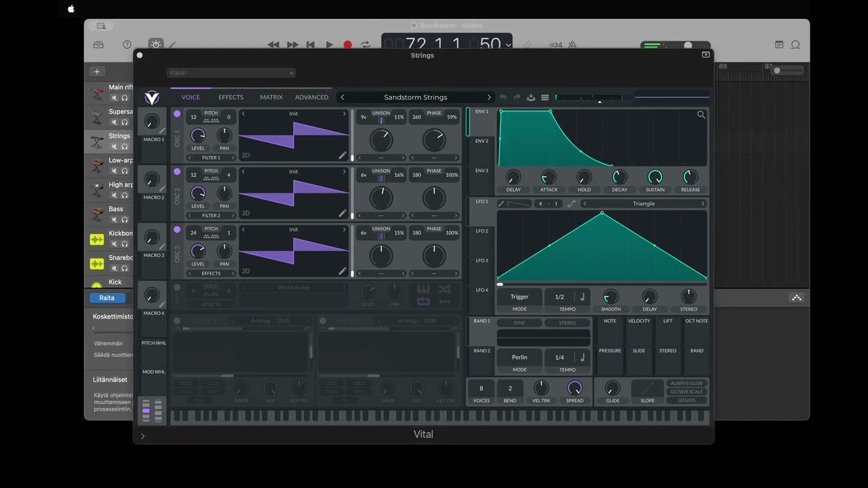
Task: Enable Filter 1 power button
Action: click(177, 321)
